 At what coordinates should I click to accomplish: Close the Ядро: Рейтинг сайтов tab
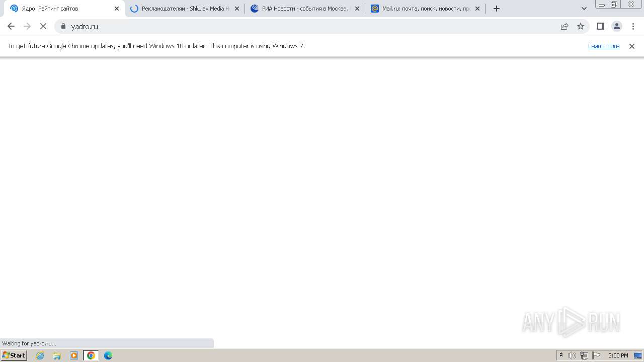click(117, 9)
